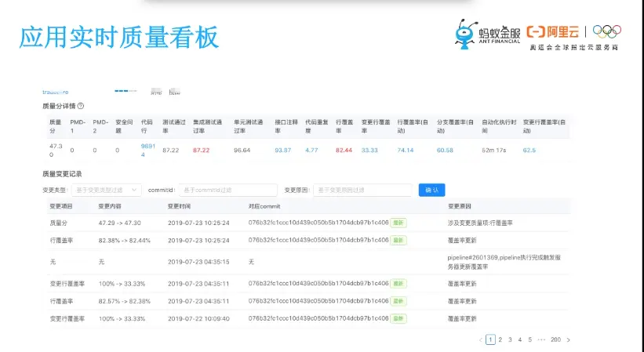The width and height of the screenshot is (644, 352).
Task: Click the 应用实时质量看板 slide title
Action: click(x=118, y=38)
